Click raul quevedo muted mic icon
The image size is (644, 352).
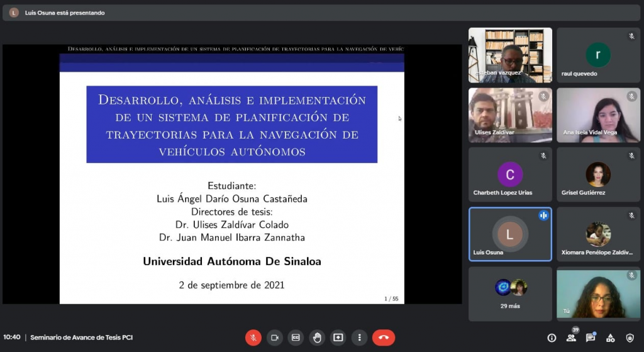[x=631, y=36]
